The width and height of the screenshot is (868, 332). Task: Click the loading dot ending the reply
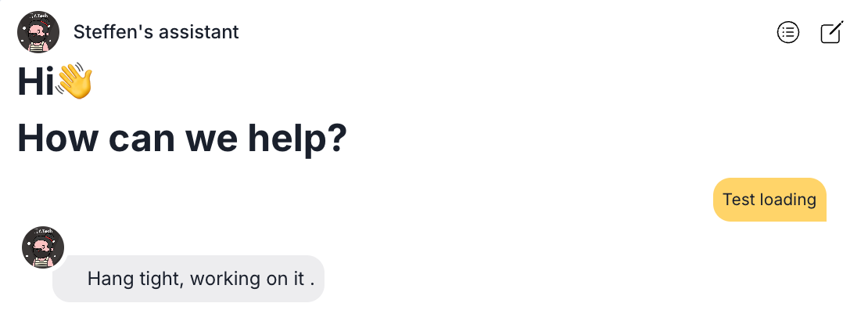tap(312, 283)
